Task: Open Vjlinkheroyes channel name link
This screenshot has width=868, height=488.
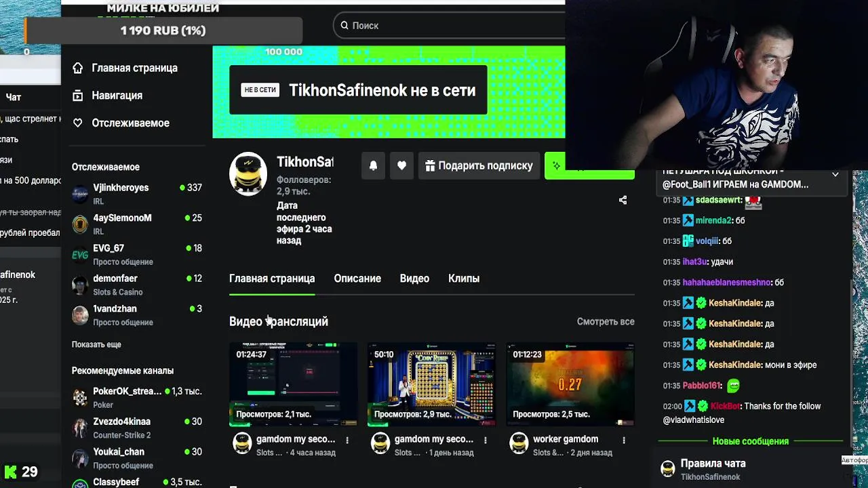Action: pos(121,188)
